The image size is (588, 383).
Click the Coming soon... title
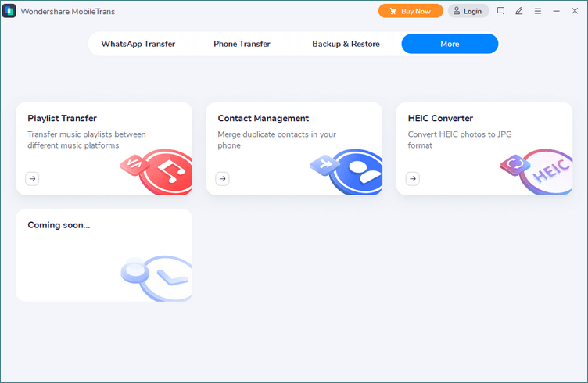pos(59,225)
